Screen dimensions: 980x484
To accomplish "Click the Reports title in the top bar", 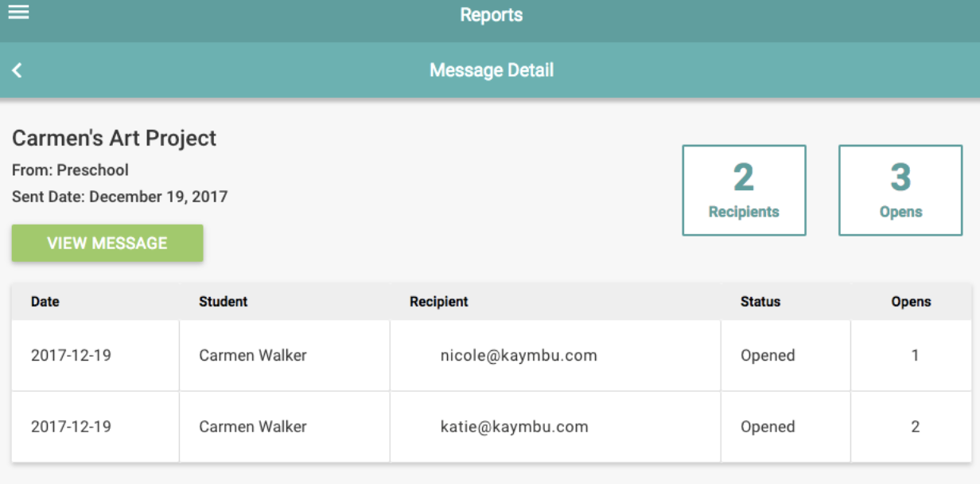I will click(491, 15).
